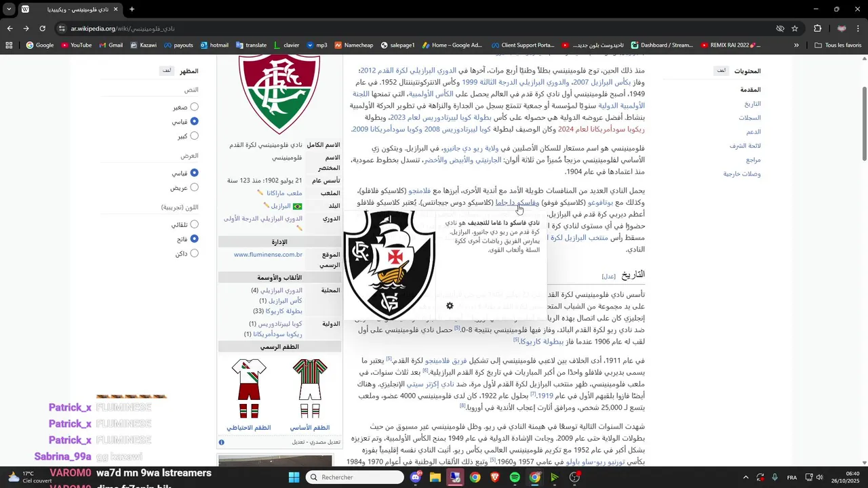Click edit pencil beside ملعب ماراكانا
The image size is (868, 488).
(x=260, y=193)
